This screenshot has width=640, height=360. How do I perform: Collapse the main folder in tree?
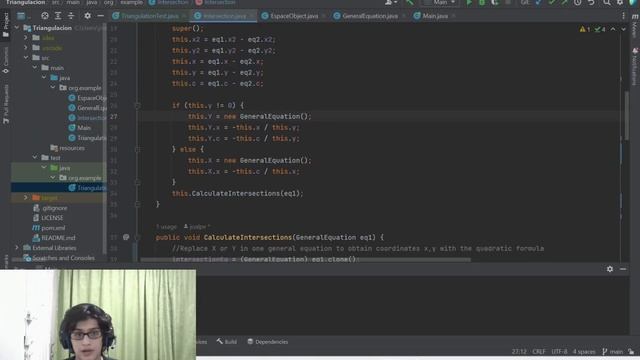[x=35, y=68]
